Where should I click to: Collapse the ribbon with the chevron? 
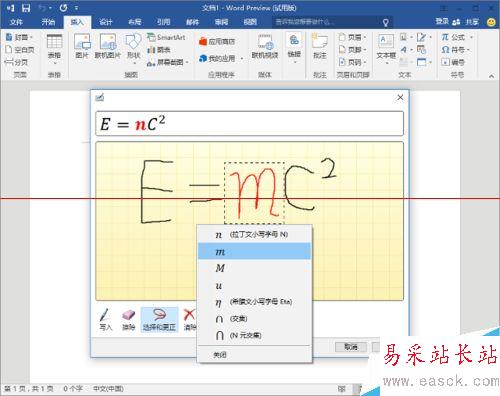point(492,76)
